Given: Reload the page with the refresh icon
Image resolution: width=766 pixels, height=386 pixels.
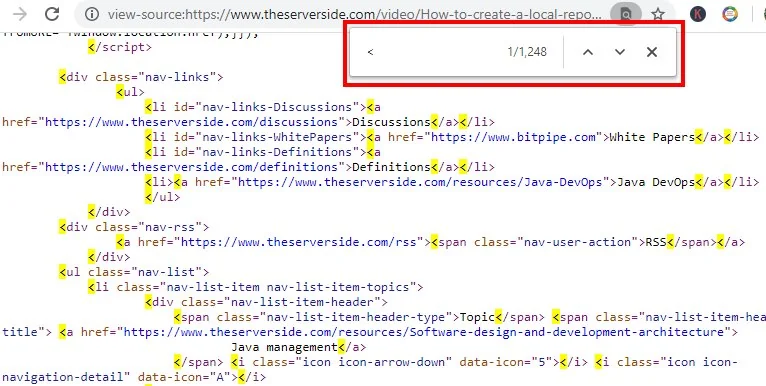Looking at the screenshot, I should 52,14.
